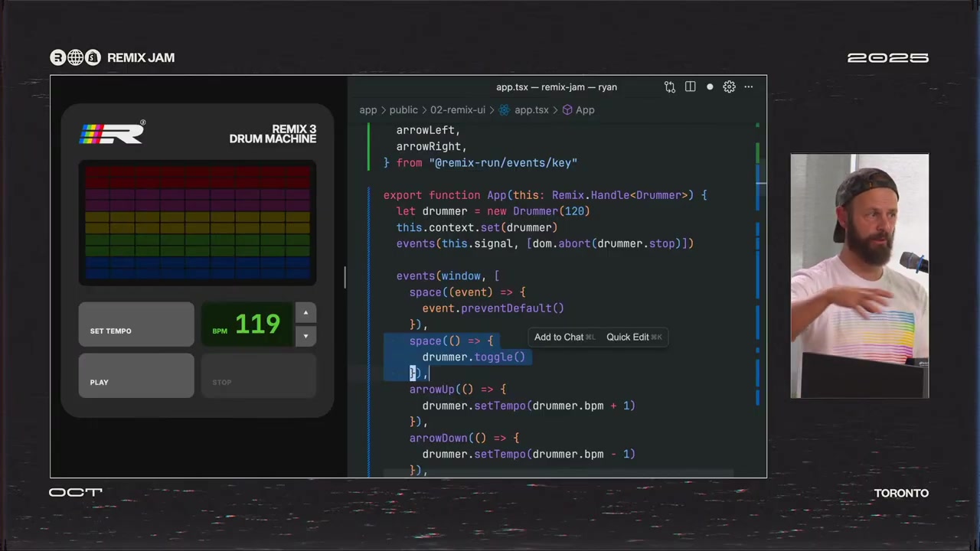Click the arrowDown handler line

coord(464,439)
